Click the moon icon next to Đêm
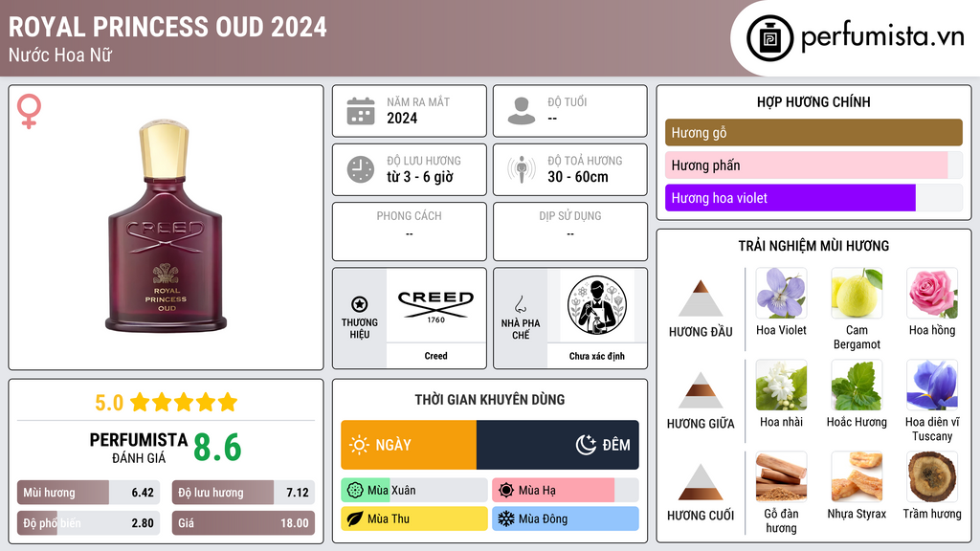Viewport: 980px width, 551px height. click(586, 445)
